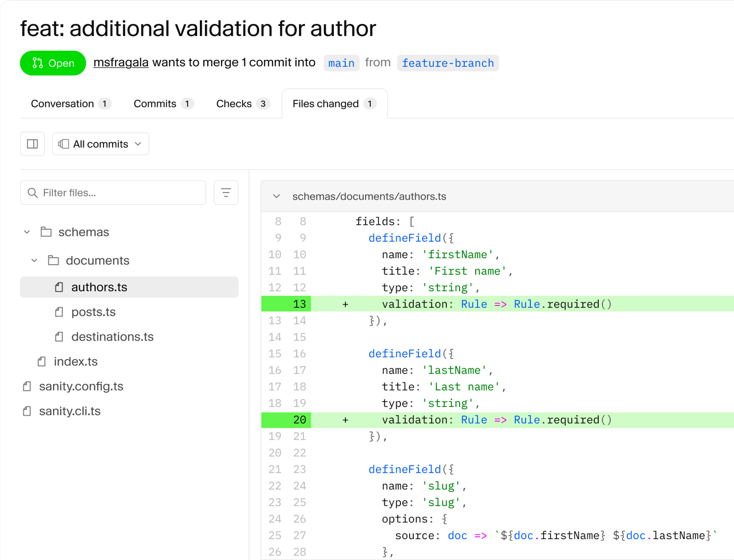The image size is (734, 560).
Task: Switch to the Commits tab
Action: (164, 104)
